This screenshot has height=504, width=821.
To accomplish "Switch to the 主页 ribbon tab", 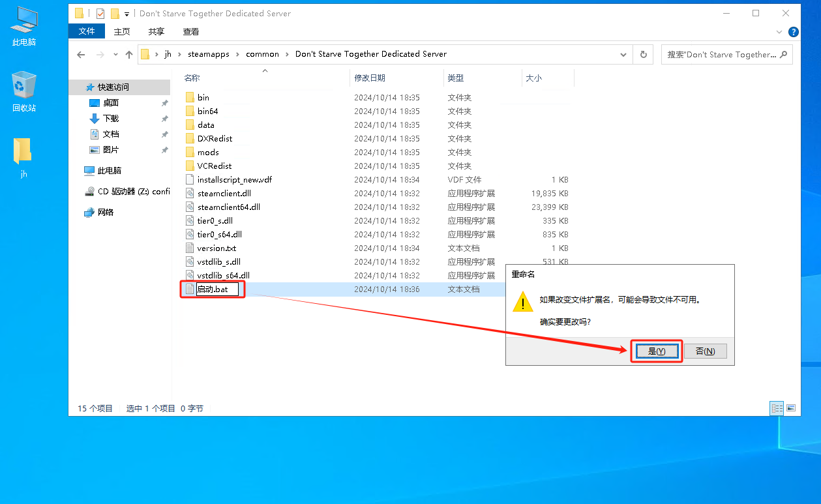I will point(122,31).
